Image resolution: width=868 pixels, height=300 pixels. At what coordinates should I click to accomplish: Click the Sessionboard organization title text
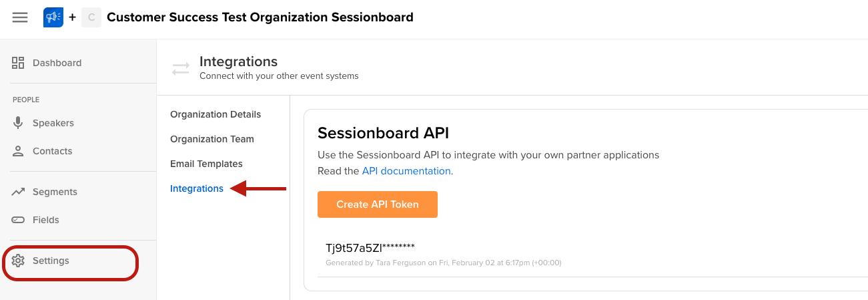[x=260, y=17]
